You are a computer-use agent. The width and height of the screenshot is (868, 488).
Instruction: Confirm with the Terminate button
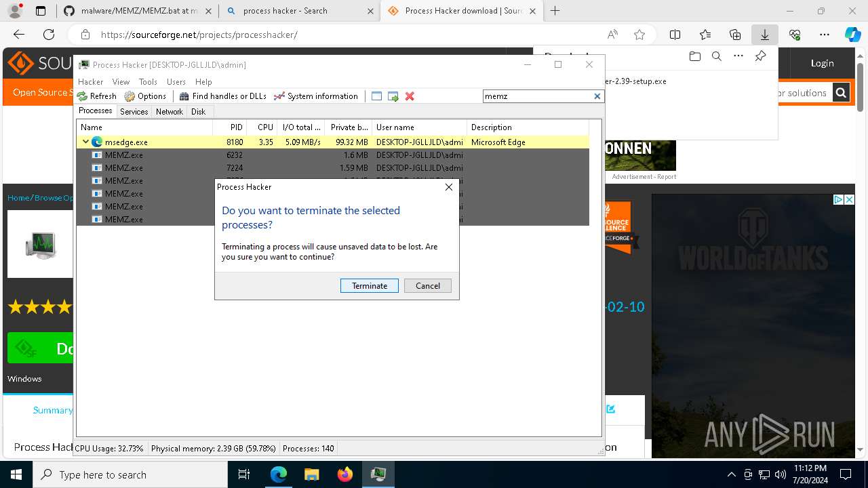pyautogui.click(x=370, y=286)
